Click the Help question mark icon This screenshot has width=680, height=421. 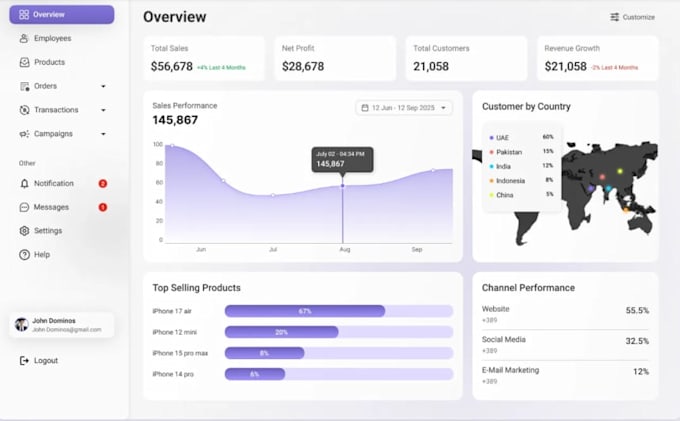click(x=24, y=255)
